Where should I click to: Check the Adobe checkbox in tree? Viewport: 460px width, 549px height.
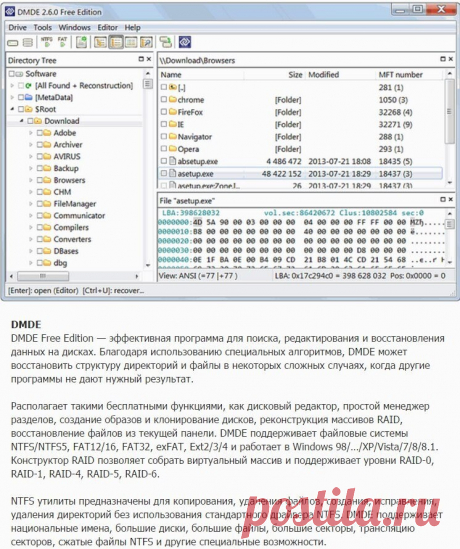coord(40,133)
